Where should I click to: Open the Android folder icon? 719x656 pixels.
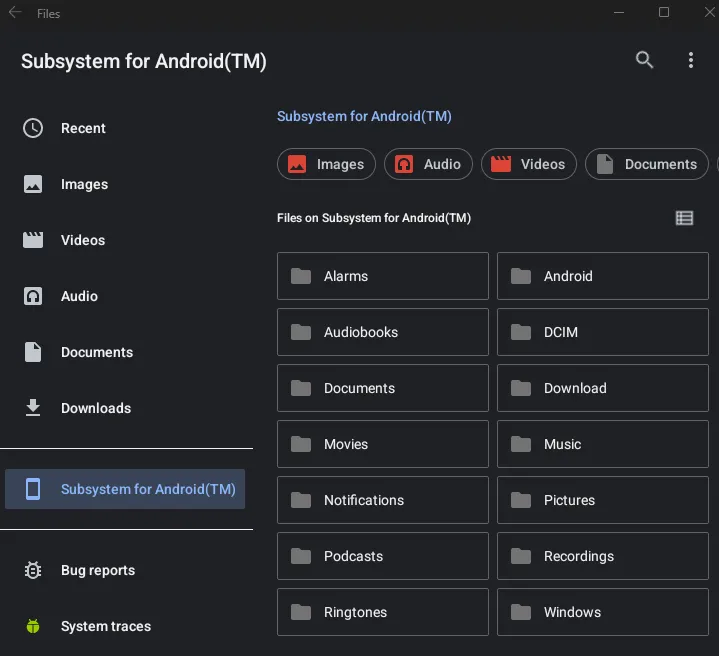(521, 276)
